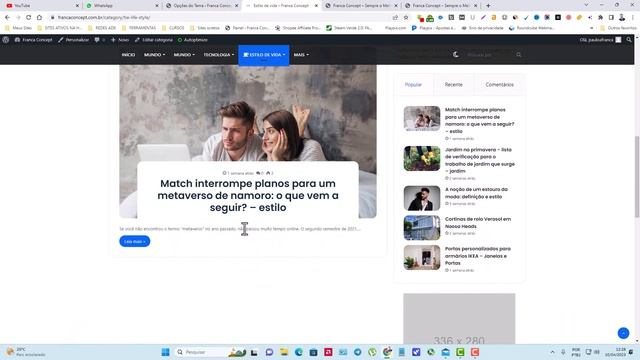This screenshot has height=360, width=640.
Task: Click the yellow flowers garden thumbnail
Action: point(422,158)
